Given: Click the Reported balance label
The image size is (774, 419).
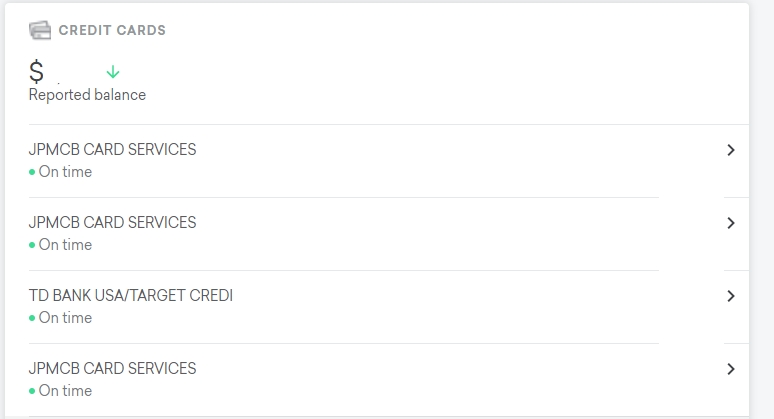Looking at the screenshot, I should [87, 95].
